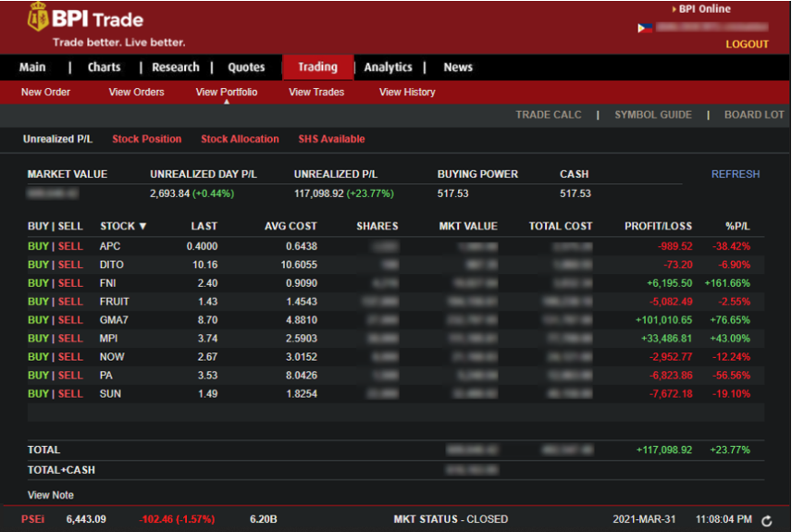Click the AVG COST column header

point(291,227)
